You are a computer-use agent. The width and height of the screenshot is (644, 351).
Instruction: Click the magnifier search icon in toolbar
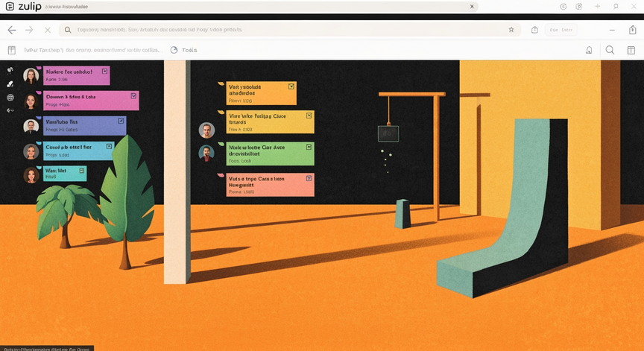pyautogui.click(x=610, y=50)
